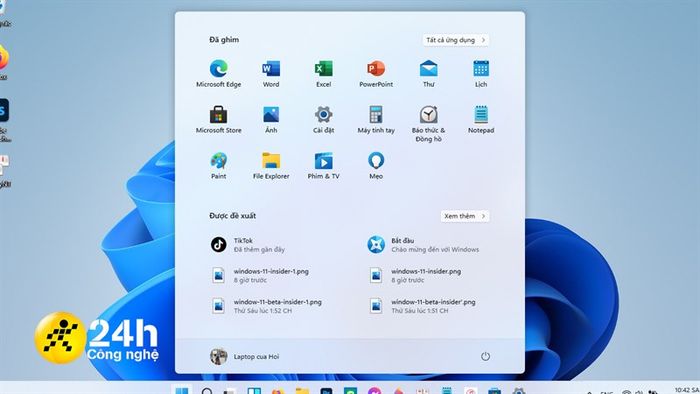Open Notepad from pinned apps

point(481,120)
